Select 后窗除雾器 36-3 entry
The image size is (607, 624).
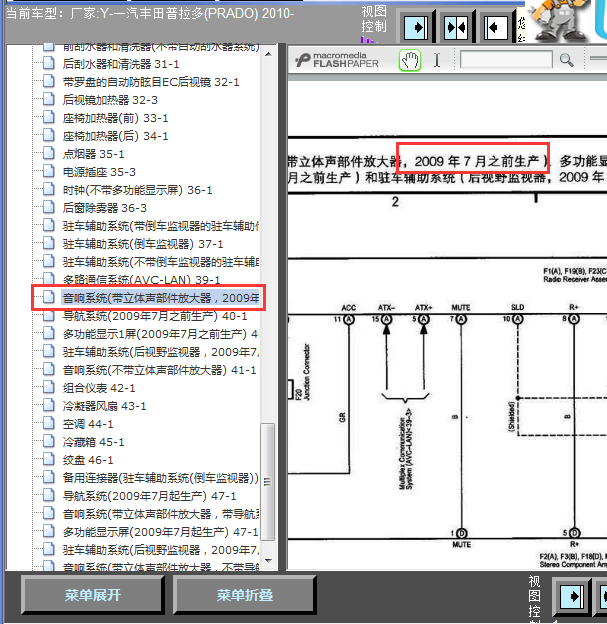[x=105, y=208]
